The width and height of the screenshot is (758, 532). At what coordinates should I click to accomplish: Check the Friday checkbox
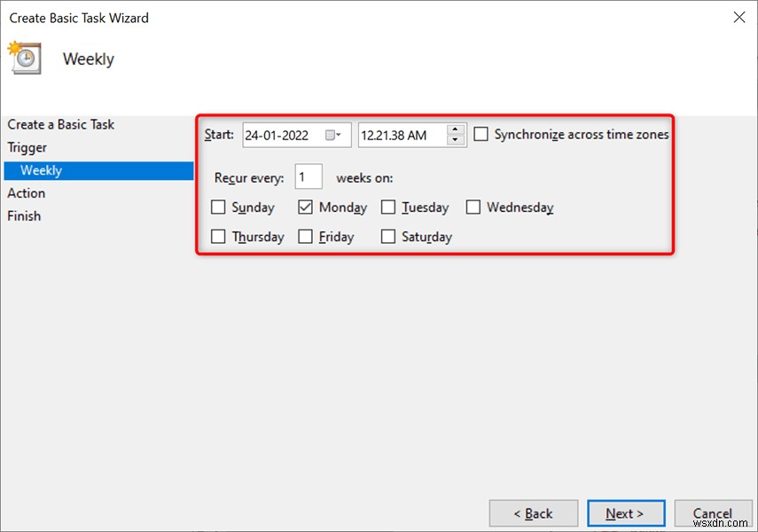click(306, 237)
